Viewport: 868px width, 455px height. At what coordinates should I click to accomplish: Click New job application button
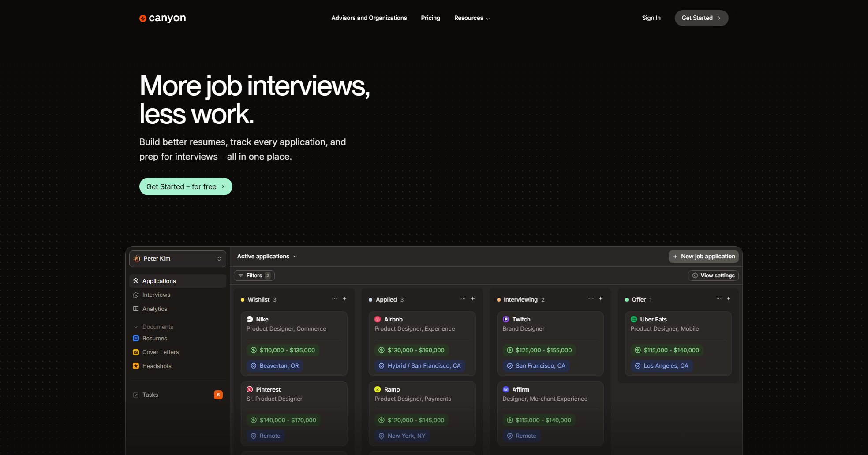click(x=703, y=257)
